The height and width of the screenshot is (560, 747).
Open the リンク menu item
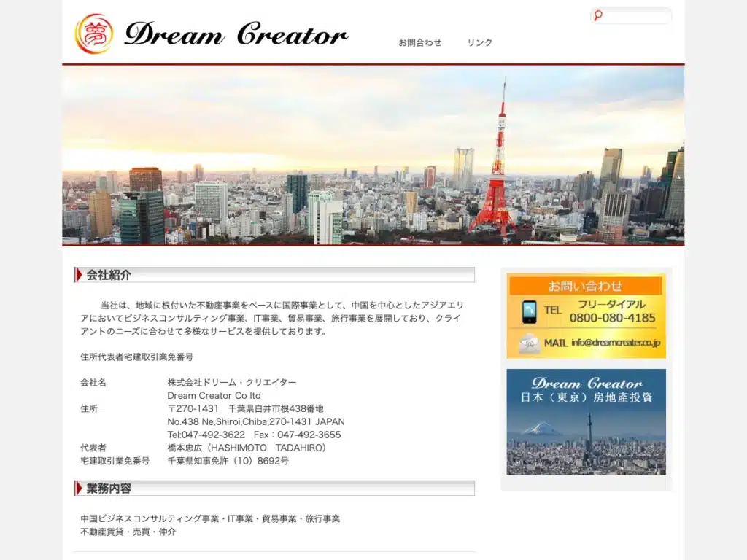tap(479, 42)
